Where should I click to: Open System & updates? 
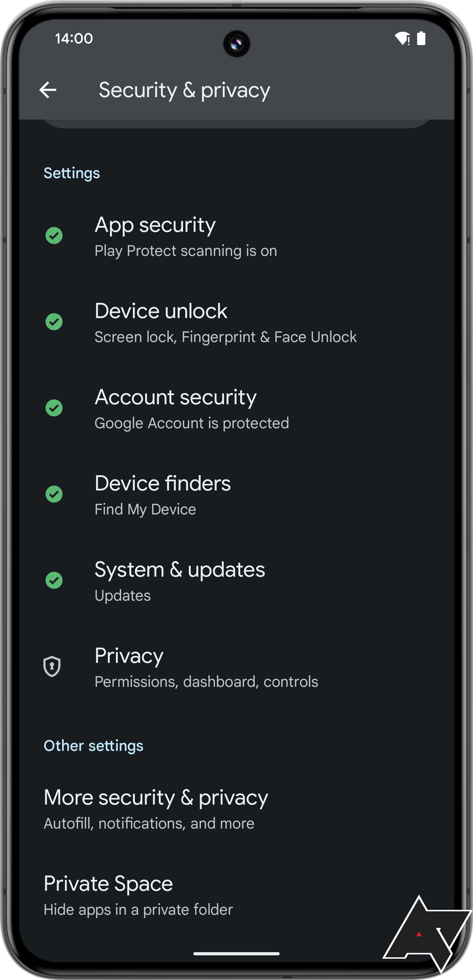coord(180,581)
